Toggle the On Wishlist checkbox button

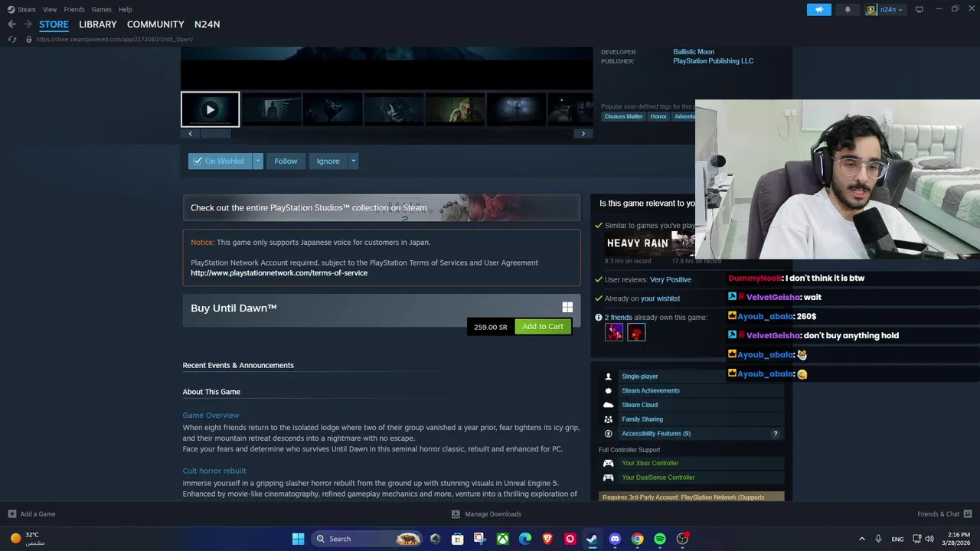[220, 161]
